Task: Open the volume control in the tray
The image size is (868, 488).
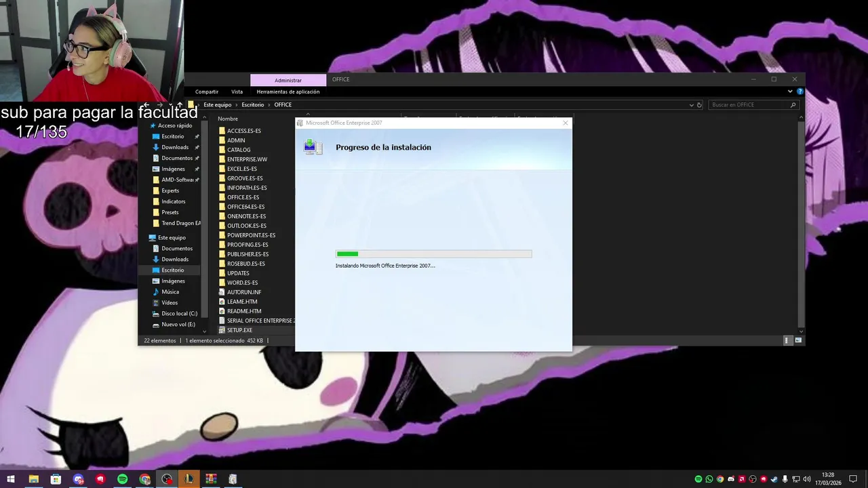Action: [x=807, y=479]
